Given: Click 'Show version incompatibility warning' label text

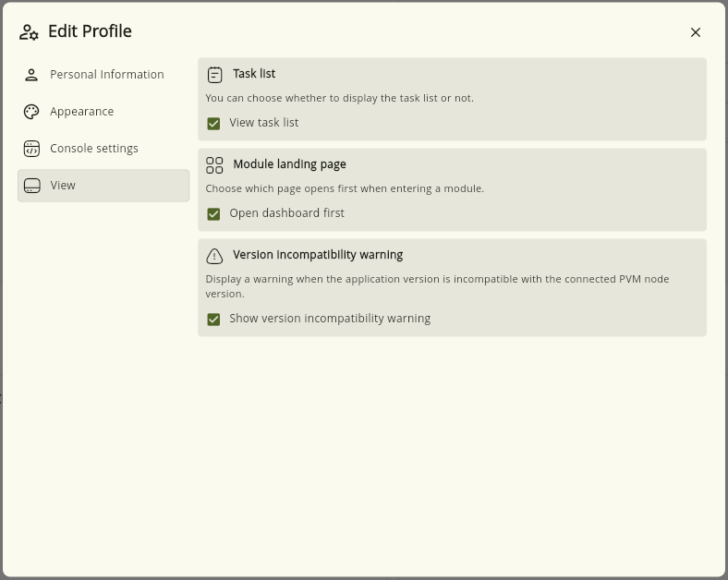Looking at the screenshot, I should [330, 319].
